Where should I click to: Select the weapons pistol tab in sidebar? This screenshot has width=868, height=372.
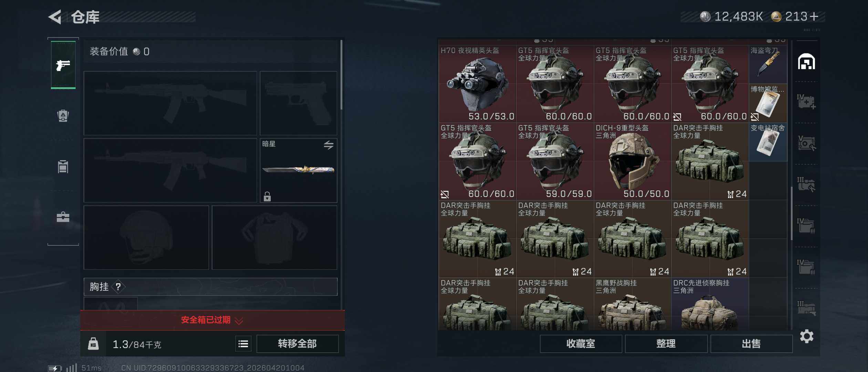pyautogui.click(x=63, y=65)
